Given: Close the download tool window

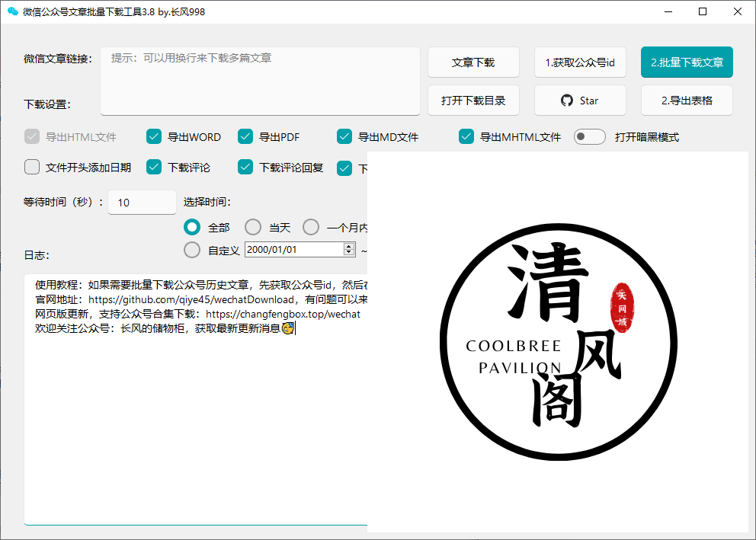Looking at the screenshot, I should (738, 11).
